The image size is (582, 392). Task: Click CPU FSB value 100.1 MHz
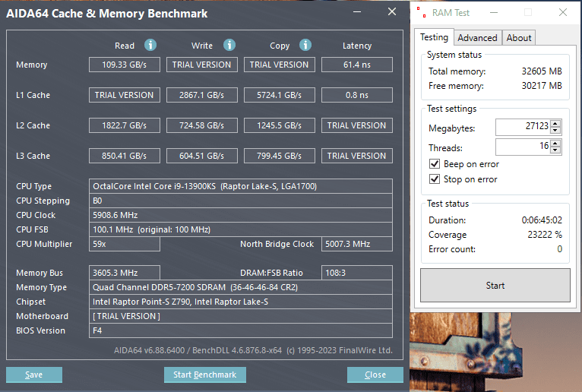coord(241,229)
